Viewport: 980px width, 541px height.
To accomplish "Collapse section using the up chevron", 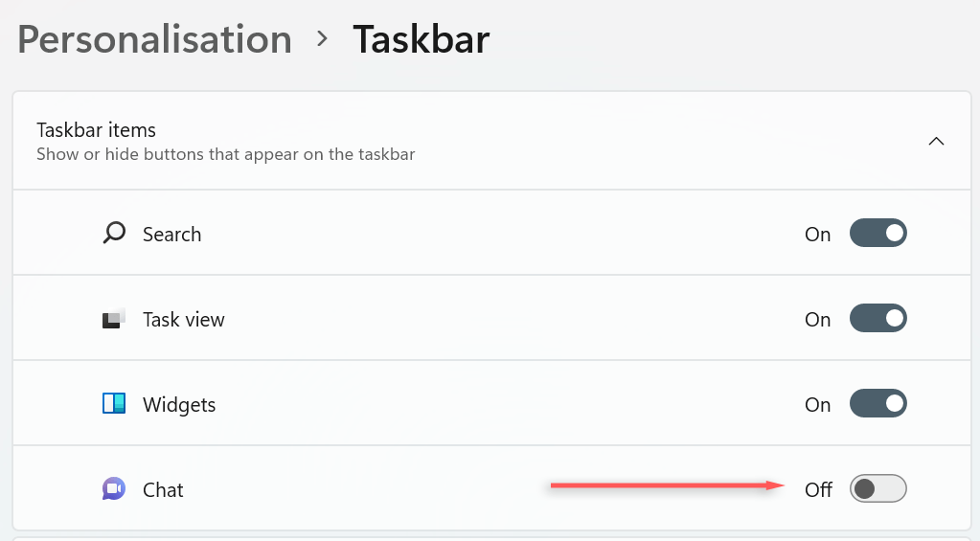I will (x=936, y=141).
